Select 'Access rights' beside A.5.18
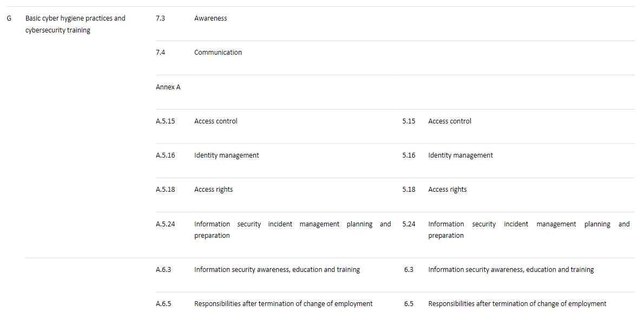 point(213,189)
